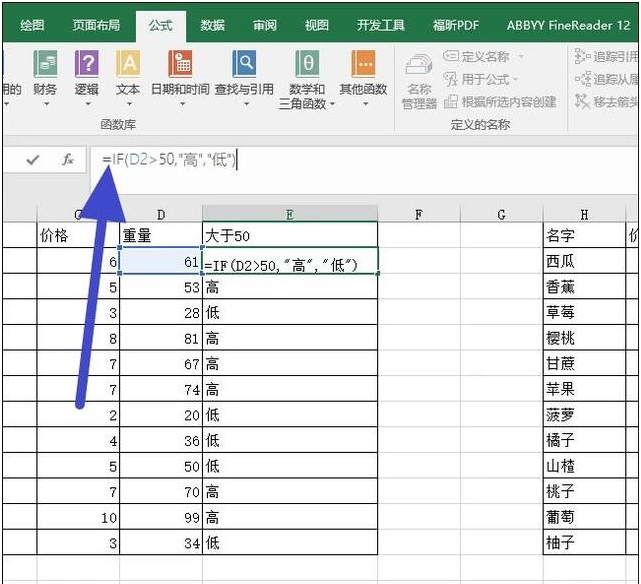
Task: Switch to the 页面布局 tab
Action: (96, 25)
